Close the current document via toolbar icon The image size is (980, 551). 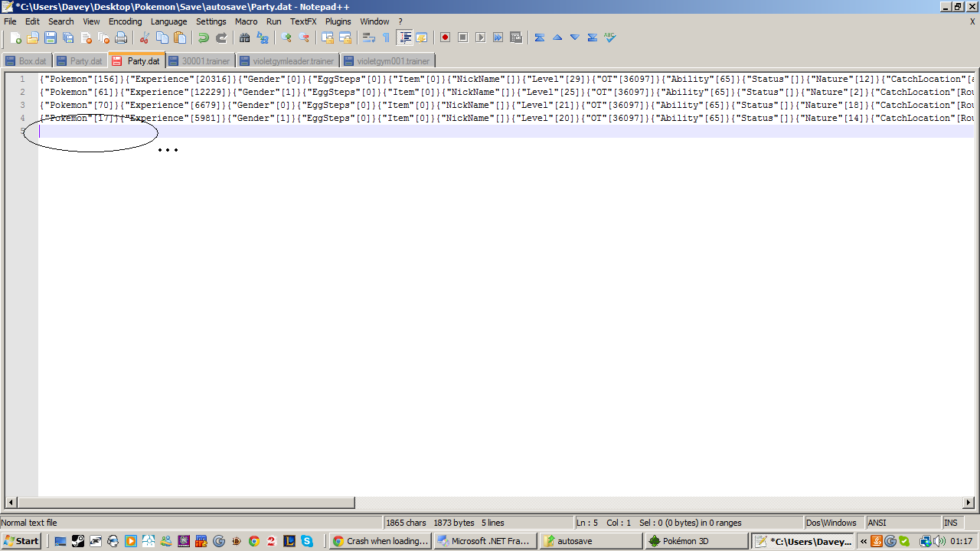(86, 37)
